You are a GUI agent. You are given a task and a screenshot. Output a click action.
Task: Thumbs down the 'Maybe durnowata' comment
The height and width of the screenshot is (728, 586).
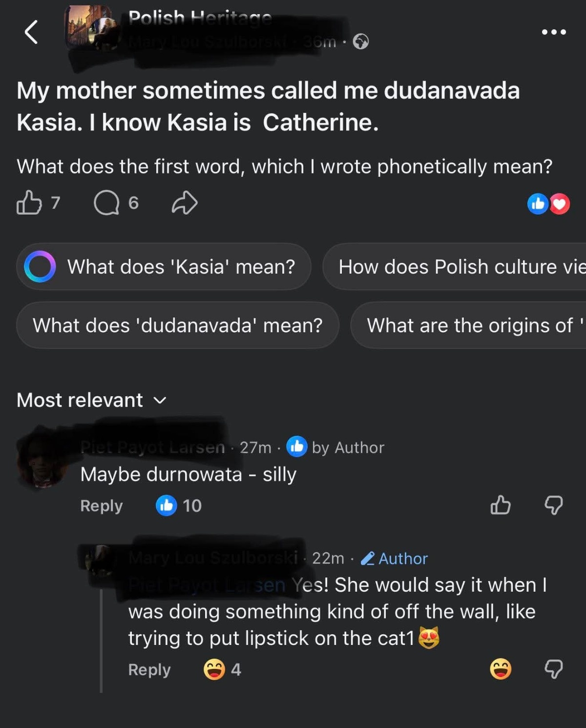click(x=554, y=505)
